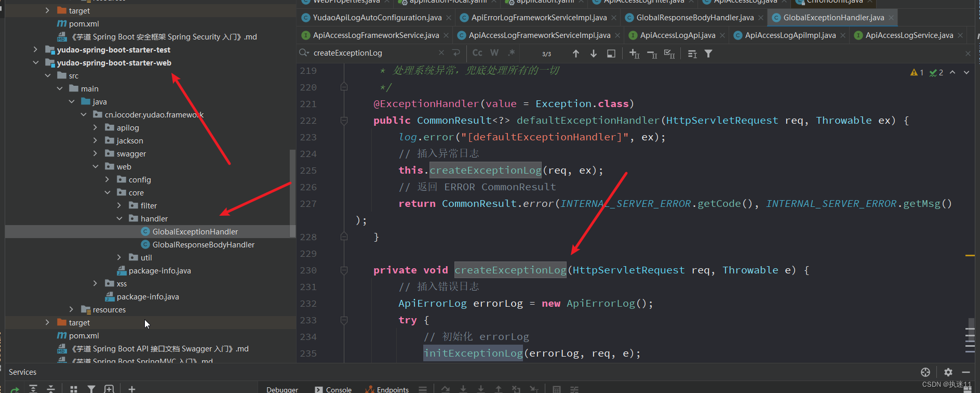Expand the apilog package

95,128
